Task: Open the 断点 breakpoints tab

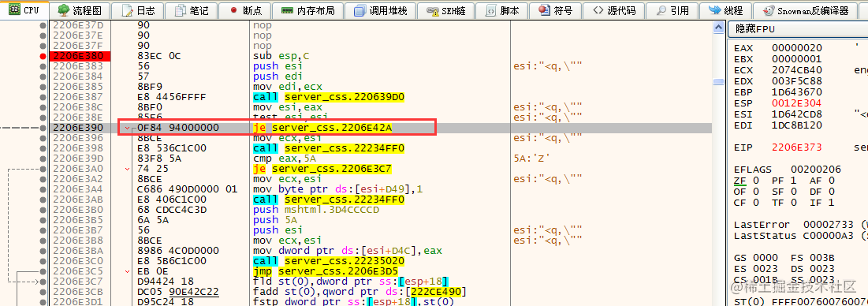Action: (x=245, y=10)
